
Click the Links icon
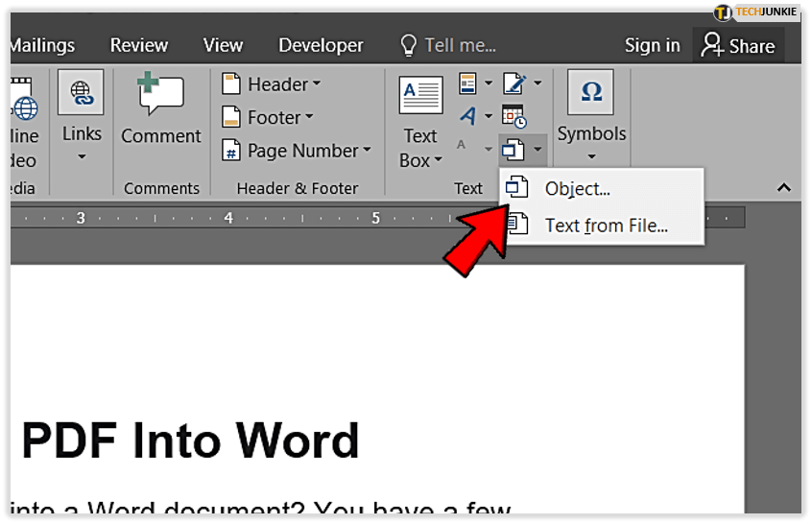point(82,94)
